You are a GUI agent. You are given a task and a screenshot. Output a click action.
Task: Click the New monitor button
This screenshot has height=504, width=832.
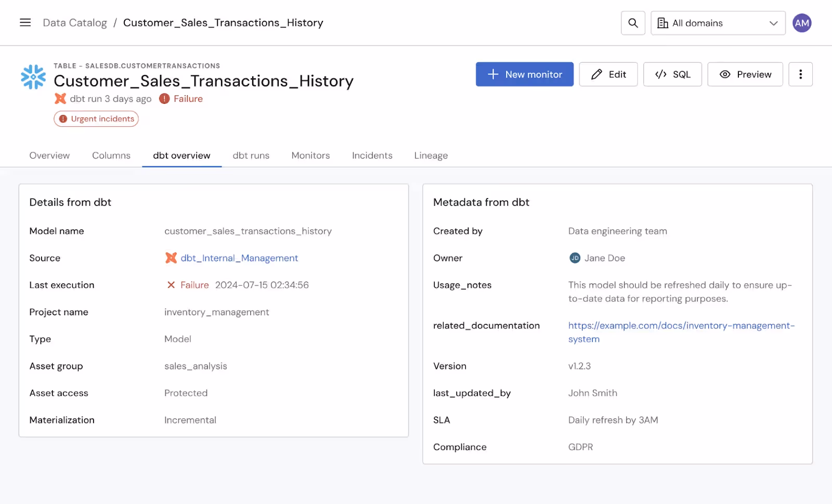pos(524,74)
